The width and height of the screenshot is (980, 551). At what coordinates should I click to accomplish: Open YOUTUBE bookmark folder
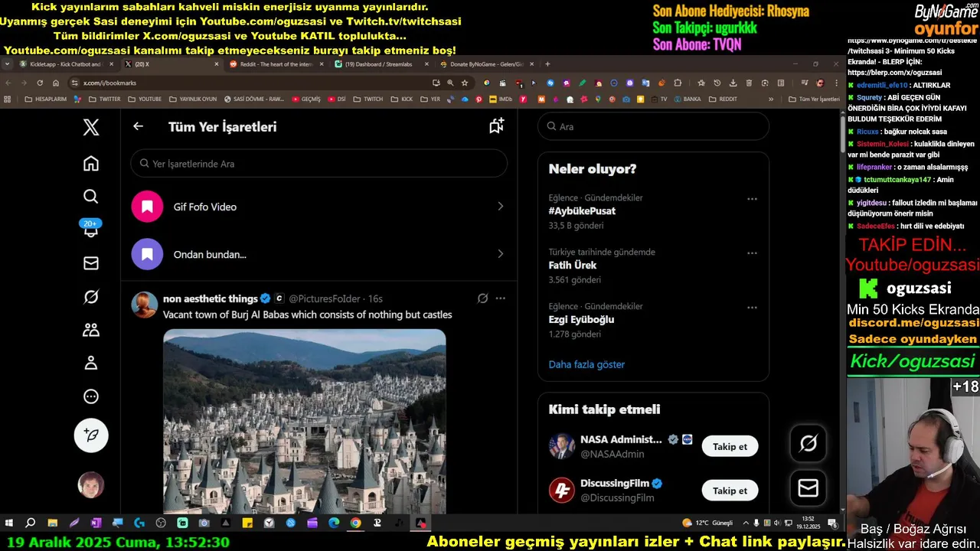(x=144, y=99)
